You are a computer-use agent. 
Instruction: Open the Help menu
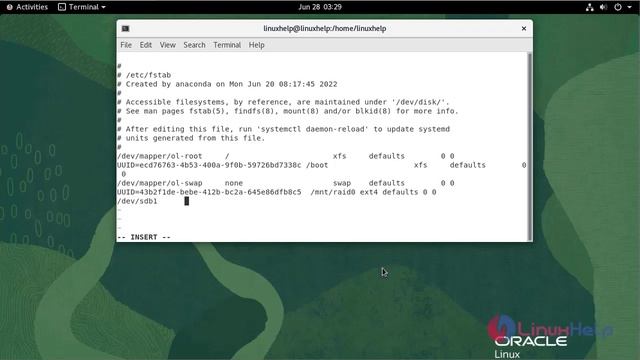pyautogui.click(x=256, y=45)
